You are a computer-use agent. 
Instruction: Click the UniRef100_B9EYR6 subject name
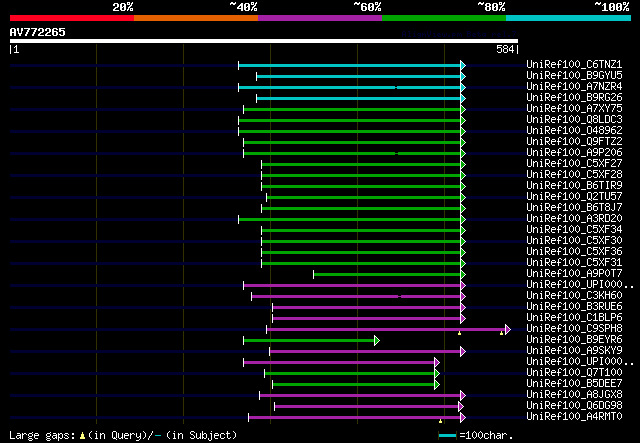[x=574, y=340]
